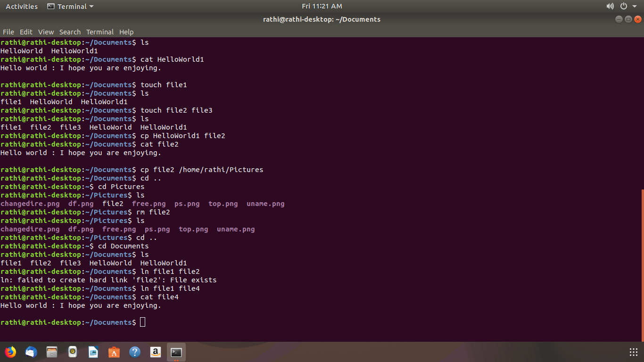Click 'cat file4' command text
644x362 pixels.
(x=159, y=297)
